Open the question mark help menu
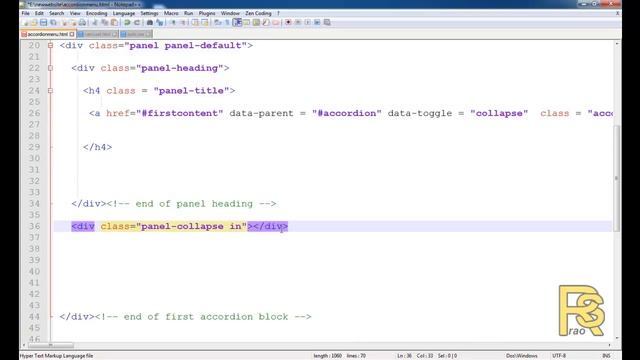640x360 pixels. (x=278, y=13)
